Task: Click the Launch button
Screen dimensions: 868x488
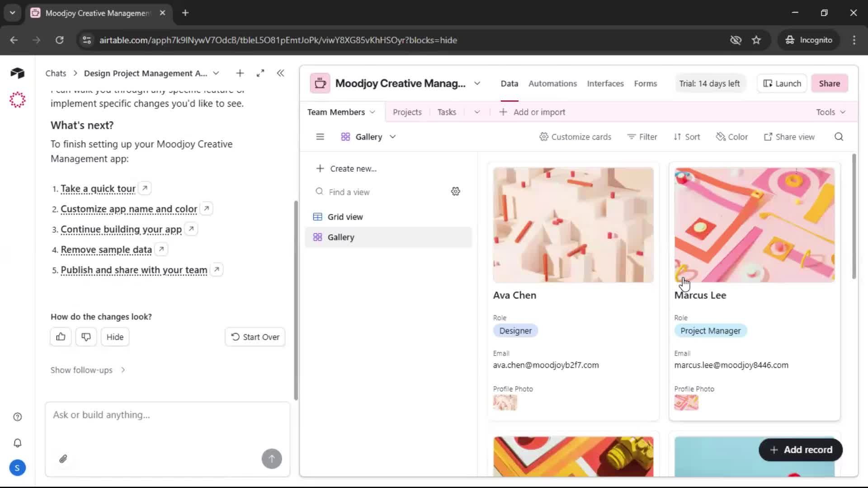Action: click(782, 84)
